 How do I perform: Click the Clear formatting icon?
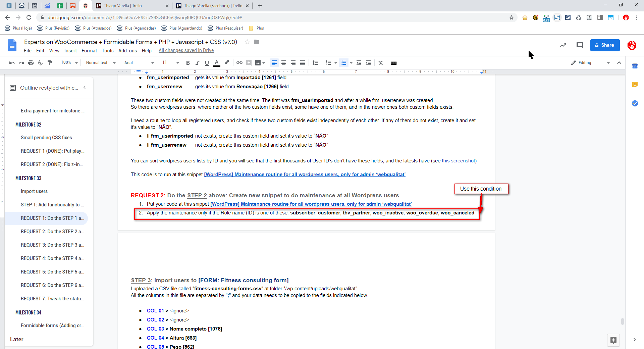pyautogui.click(x=381, y=63)
